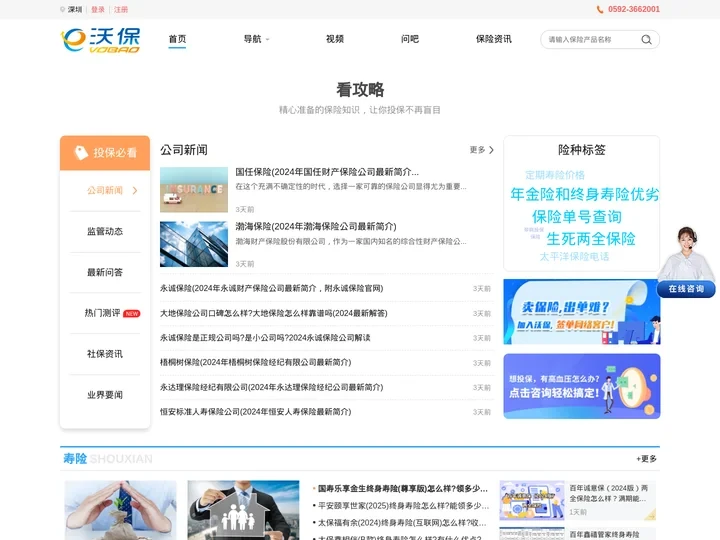Click the location pin icon beside 深圳

click(x=62, y=9)
